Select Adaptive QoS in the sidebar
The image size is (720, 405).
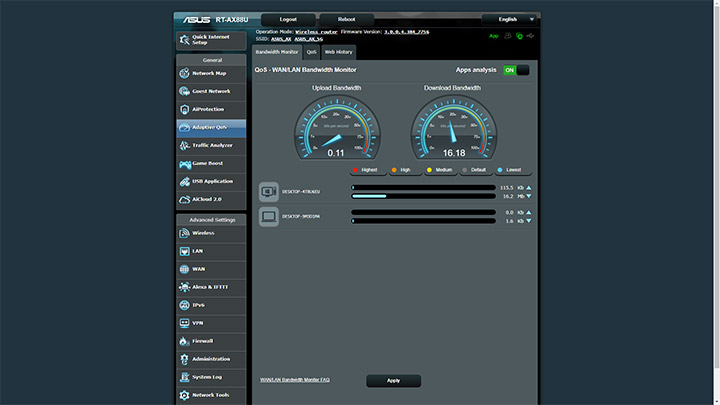click(211, 127)
